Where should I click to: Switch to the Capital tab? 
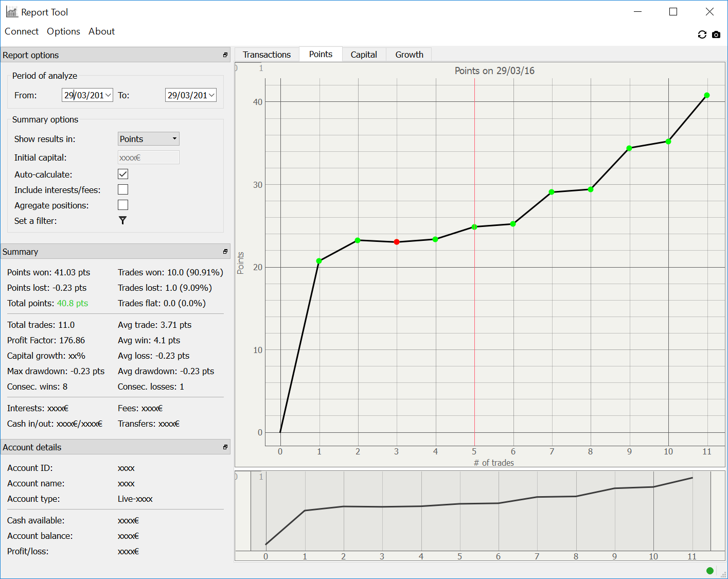(364, 55)
